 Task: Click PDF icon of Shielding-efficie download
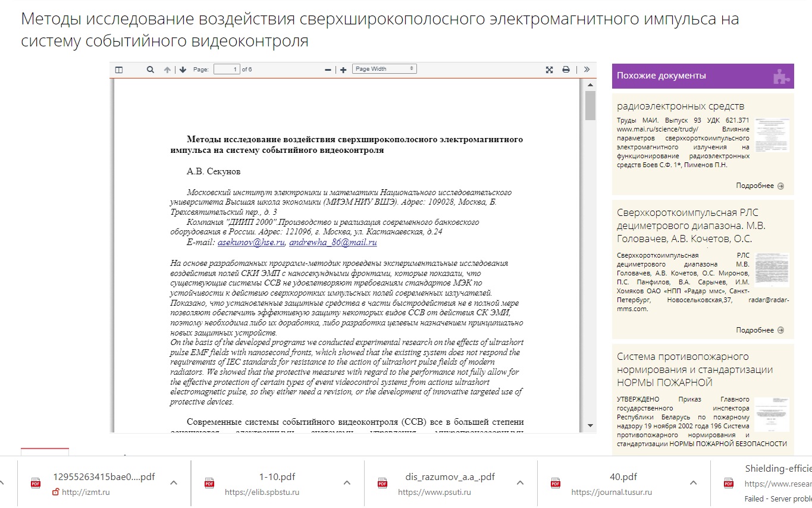click(729, 483)
